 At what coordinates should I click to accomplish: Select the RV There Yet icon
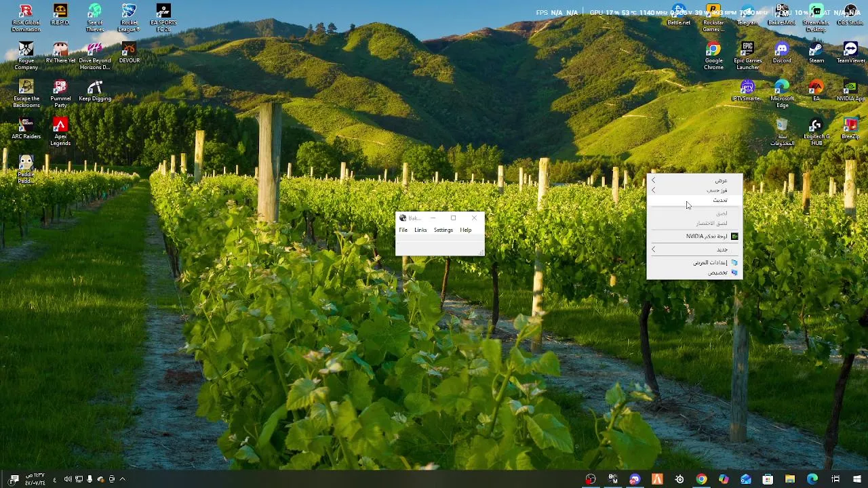pyautogui.click(x=60, y=54)
